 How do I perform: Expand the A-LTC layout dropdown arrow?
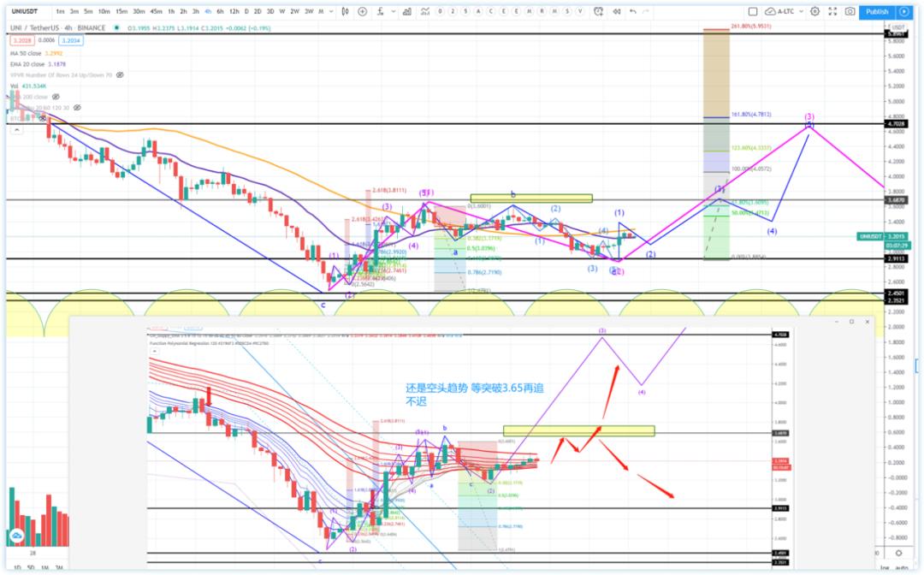[x=801, y=11]
